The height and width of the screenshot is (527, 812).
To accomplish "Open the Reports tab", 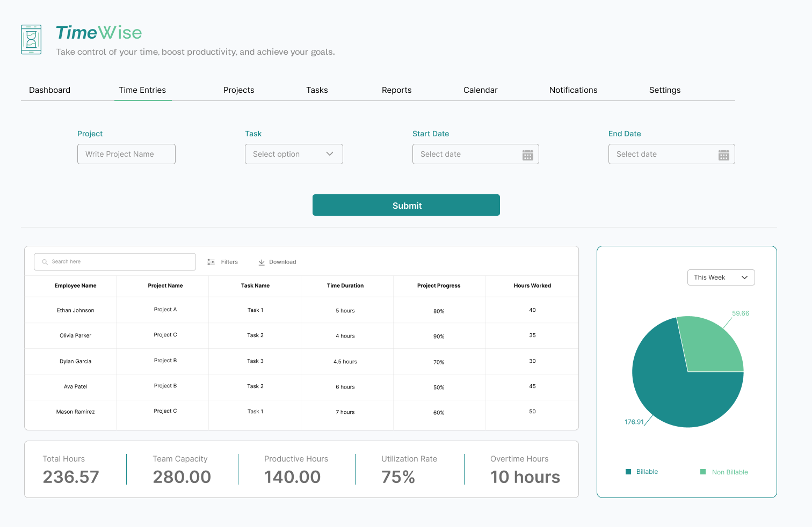I will tap(396, 90).
